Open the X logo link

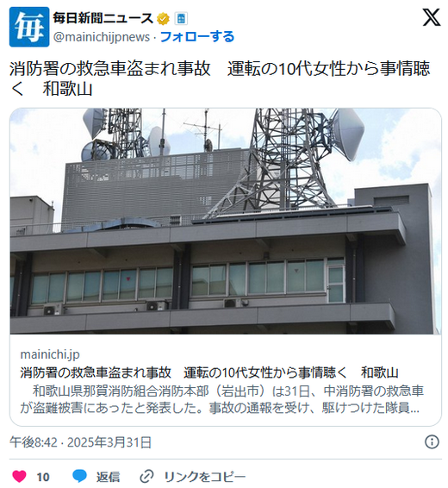pyautogui.click(x=432, y=17)
